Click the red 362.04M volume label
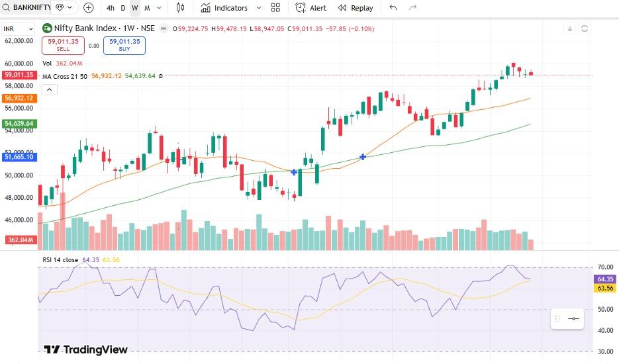Screen dimensions: 619x364 [21, 240]
